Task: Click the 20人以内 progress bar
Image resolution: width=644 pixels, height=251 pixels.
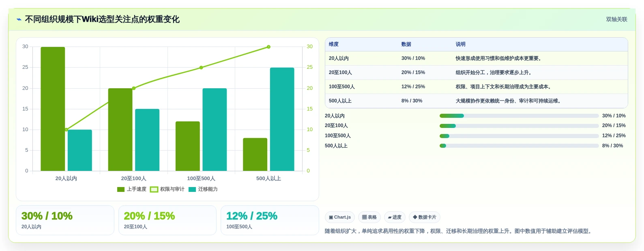Action: pyautogui.click(x=519, y=116)
